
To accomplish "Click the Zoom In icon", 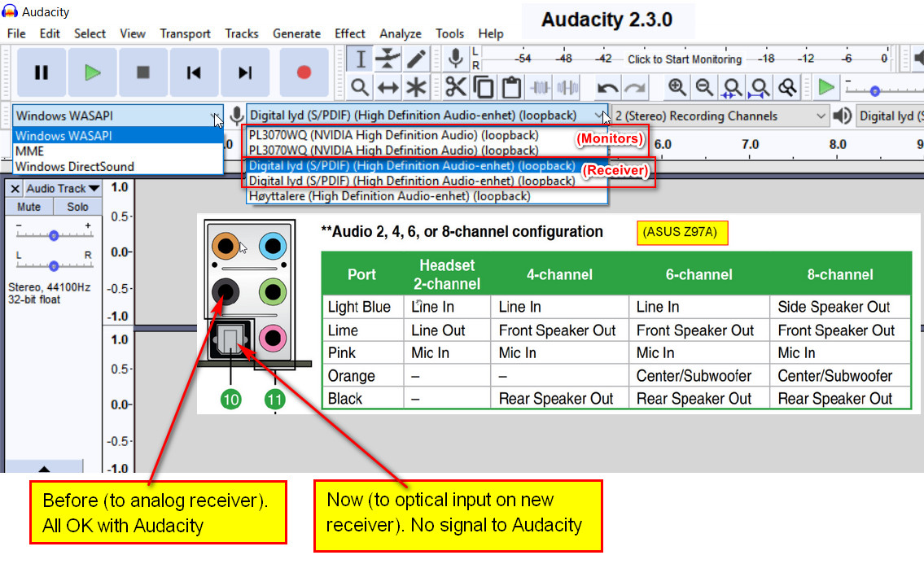I will coord(677,88).
